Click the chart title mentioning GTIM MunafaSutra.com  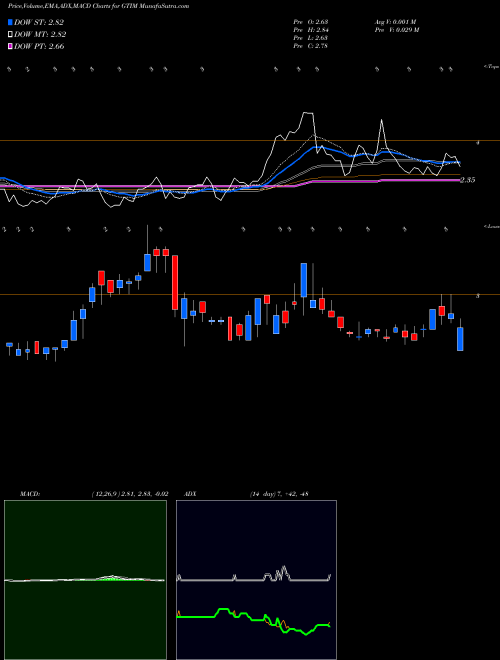[98, 6]
